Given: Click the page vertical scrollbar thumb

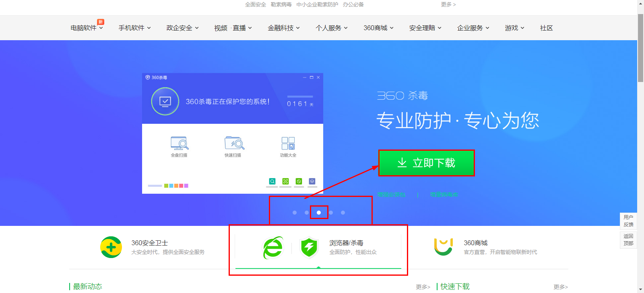Looking at the screenshot, I should point(640,48).
